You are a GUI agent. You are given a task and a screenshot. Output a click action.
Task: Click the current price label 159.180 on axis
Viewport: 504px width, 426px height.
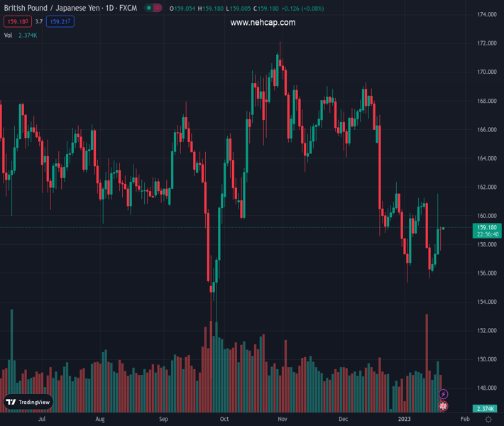click(487, 227)
